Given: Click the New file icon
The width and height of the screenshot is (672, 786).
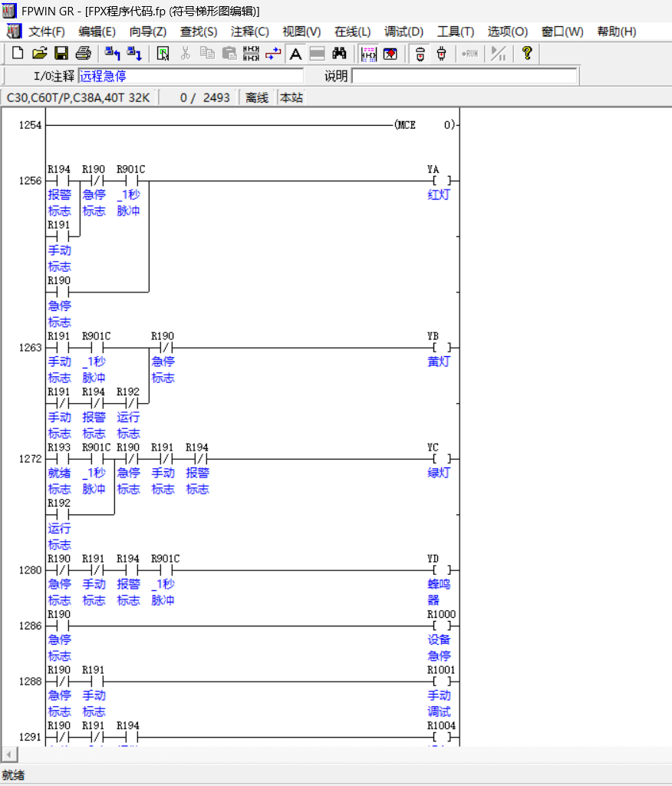Looking at the screenshot, I should (18, 53).
